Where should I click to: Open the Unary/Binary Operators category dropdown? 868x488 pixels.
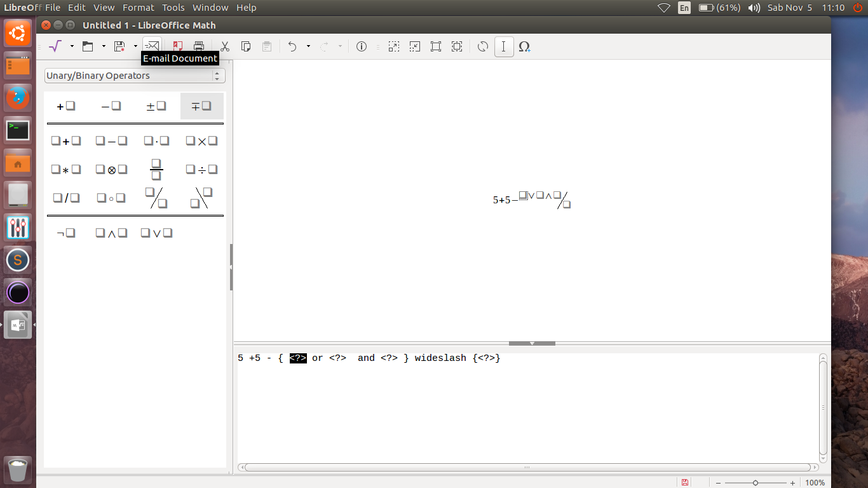(135, 76)
